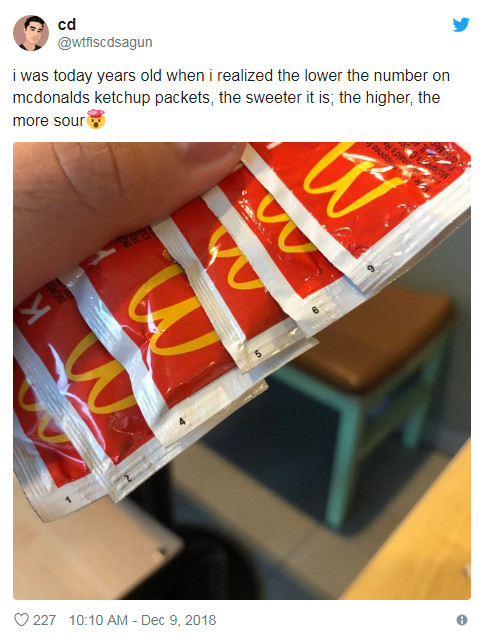Open the tweet info icon

(462, 620)
